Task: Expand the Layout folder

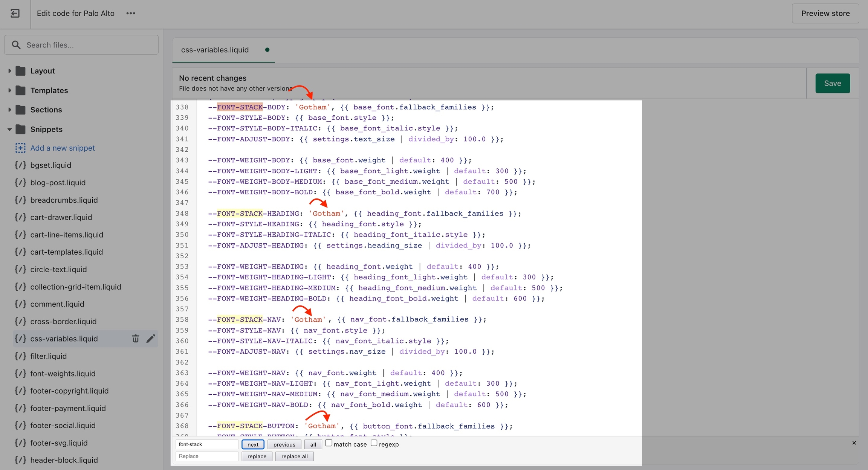Action: (x=10, y=71)
